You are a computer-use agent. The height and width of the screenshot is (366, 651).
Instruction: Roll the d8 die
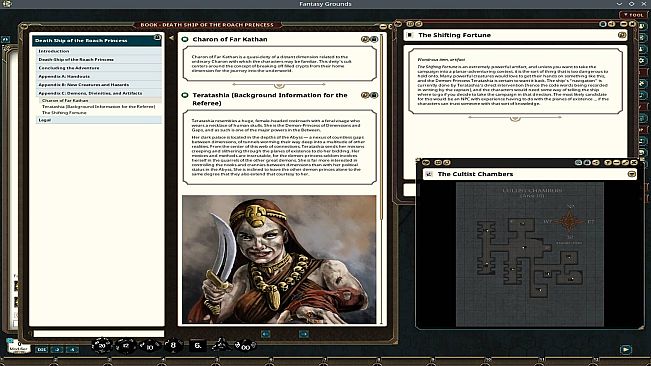point(173,345)
